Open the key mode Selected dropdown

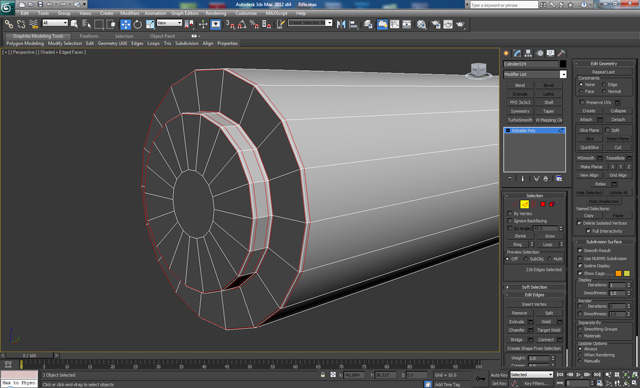coord(531,375)
